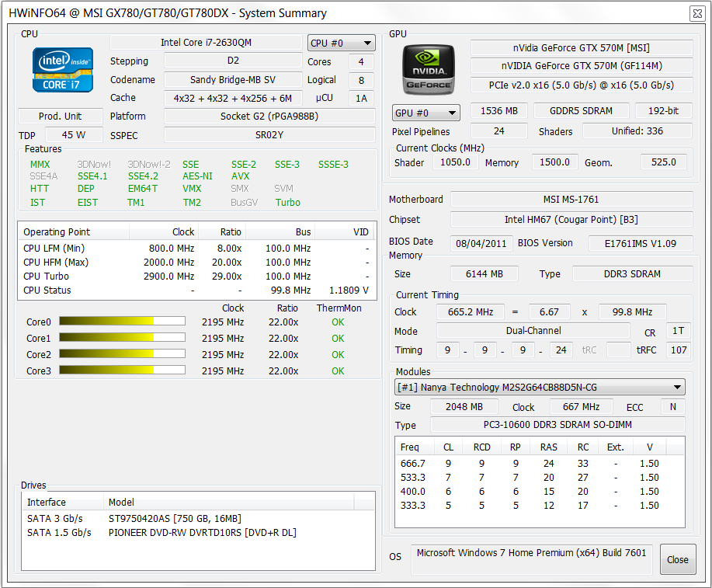Click the RAS column header in modules table
The height and width of the screenshot is (588, 712).
[548, 447]
